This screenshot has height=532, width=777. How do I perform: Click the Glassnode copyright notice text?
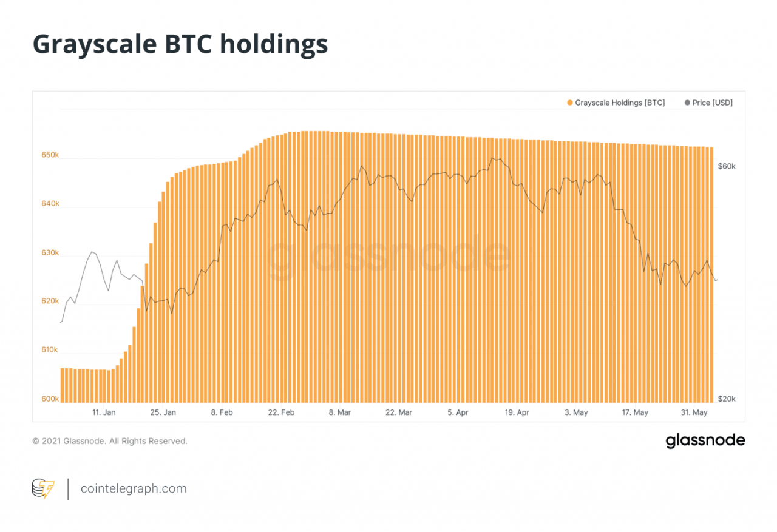coord(110,441)
